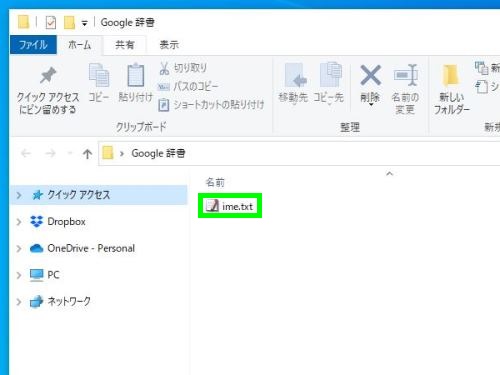This screenshot has width=500, height=375.
Task: Expand the Quick Access tree node
Action: (x=19, y=195)
